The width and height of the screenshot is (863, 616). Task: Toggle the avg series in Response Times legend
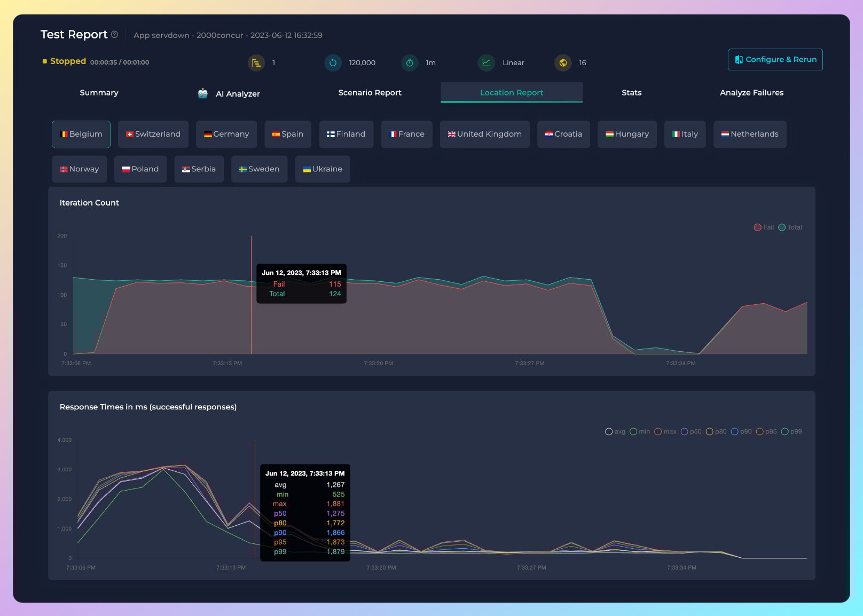(615, 432)
